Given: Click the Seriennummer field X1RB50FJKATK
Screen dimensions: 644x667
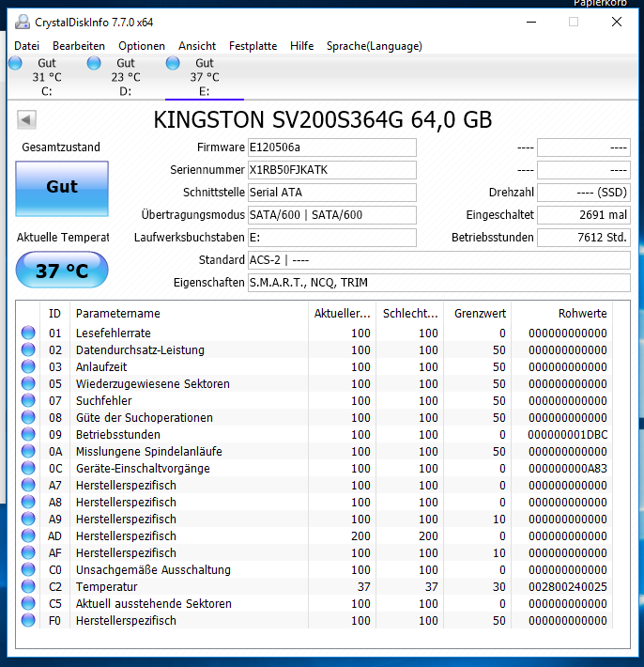Looking at the screenshot, I should [332, 170].
